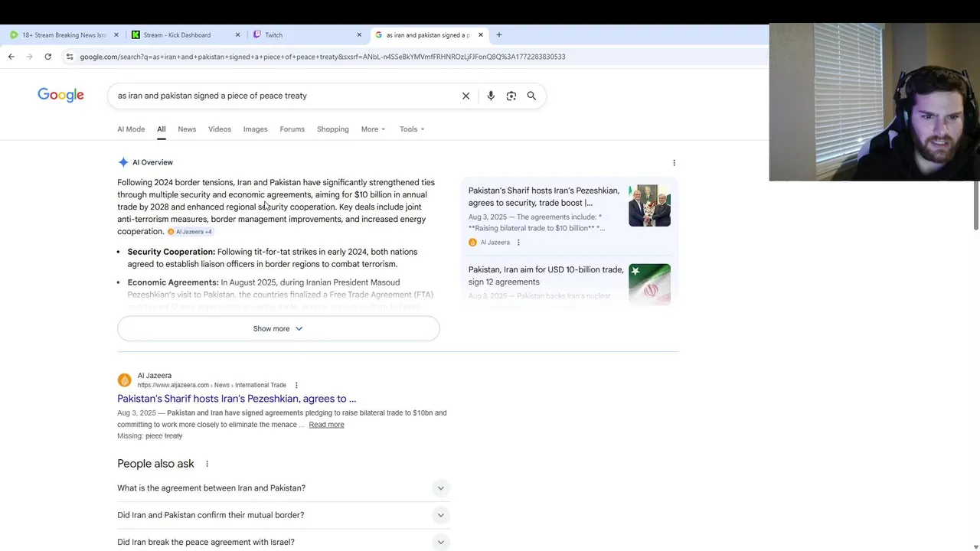Expand 'What is the agreement between Iran and Pakistan?'
Image resolution: width=980 pixels, height=551 pixels.
click(x=283, y=488)
